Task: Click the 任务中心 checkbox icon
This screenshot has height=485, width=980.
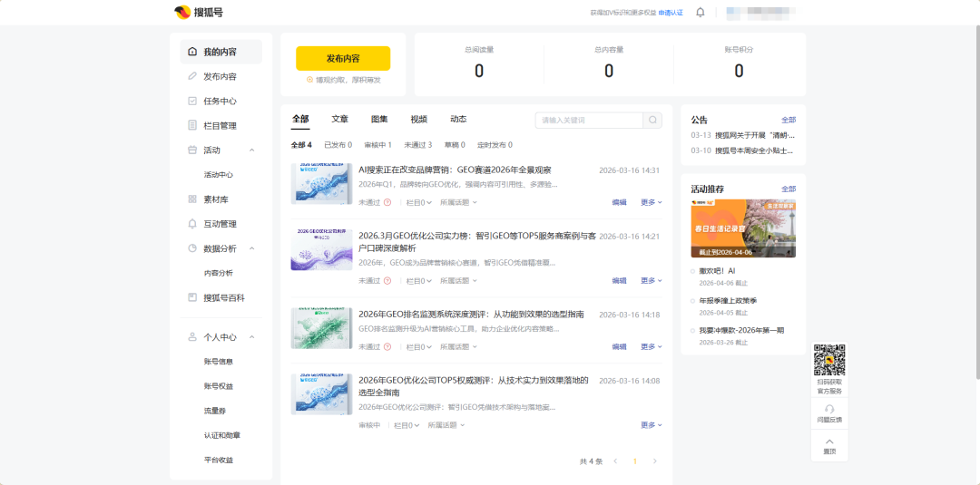Action: [x=192, y=102]
